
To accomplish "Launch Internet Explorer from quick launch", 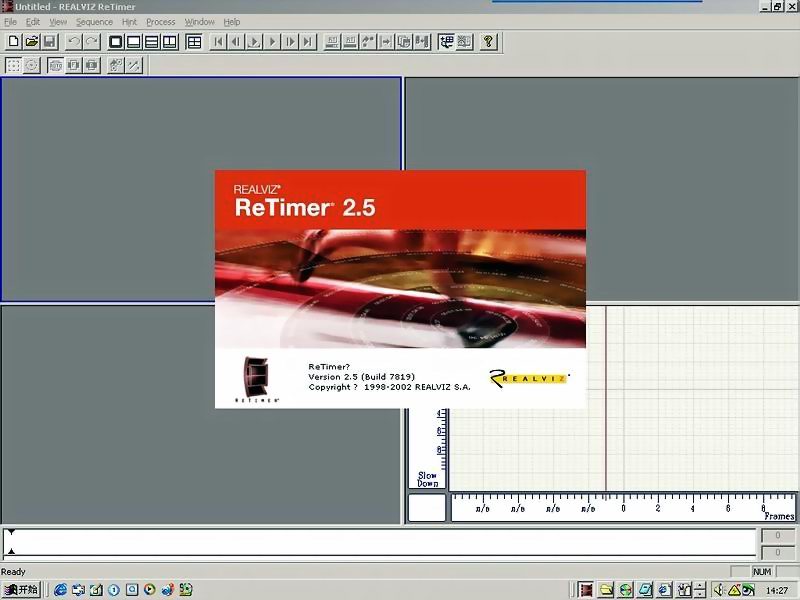I will [60, 590].
